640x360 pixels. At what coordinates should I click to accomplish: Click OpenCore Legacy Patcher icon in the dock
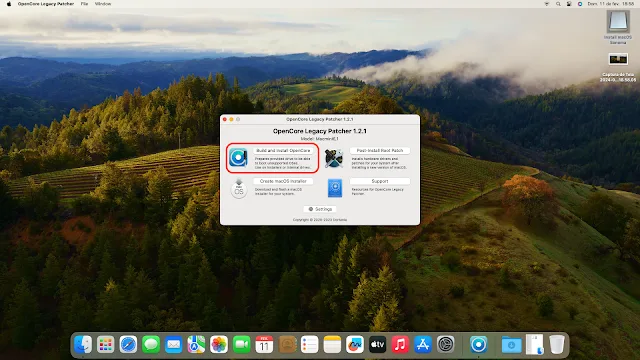[478, 344]
